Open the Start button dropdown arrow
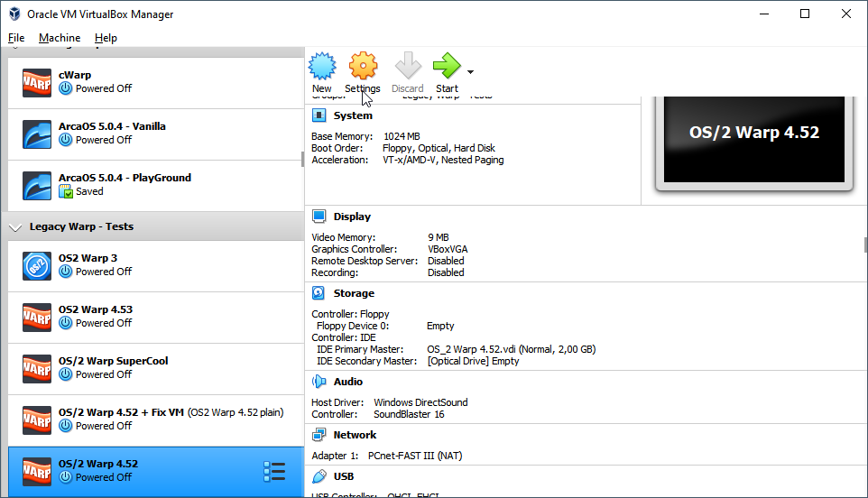 [x=470, y=71]
